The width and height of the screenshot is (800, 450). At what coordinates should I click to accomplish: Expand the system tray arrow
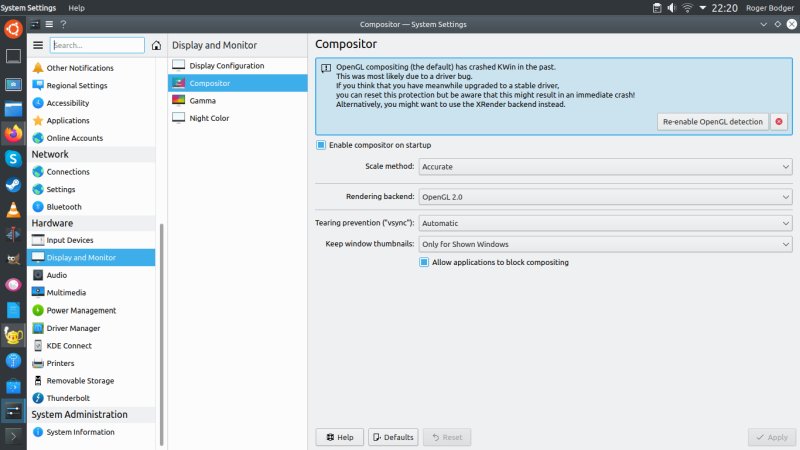(703, 8)
